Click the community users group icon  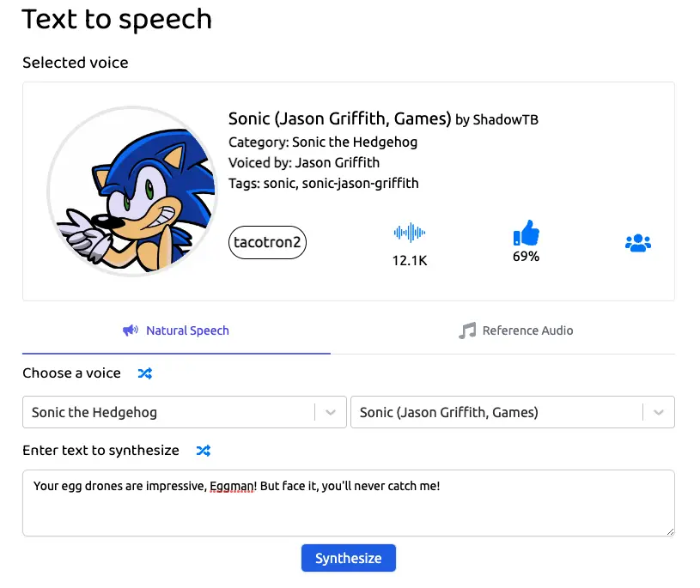tap(638, 243)
